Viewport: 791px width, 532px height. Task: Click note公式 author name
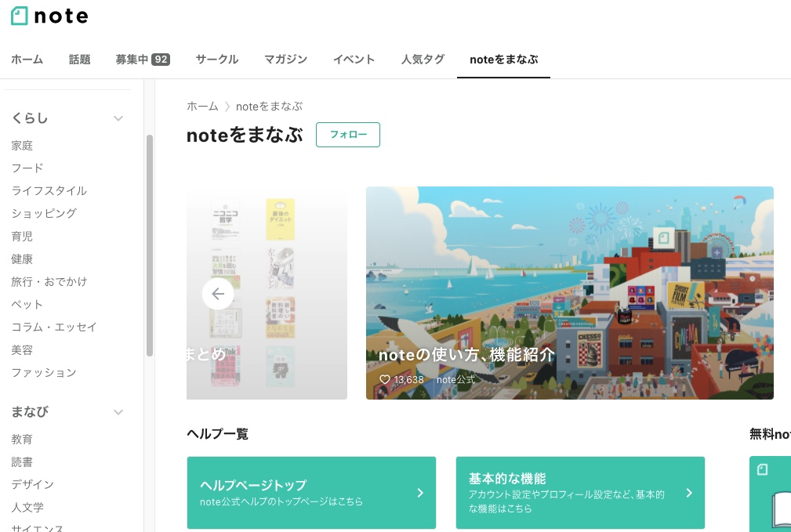(x=455, y=379)
